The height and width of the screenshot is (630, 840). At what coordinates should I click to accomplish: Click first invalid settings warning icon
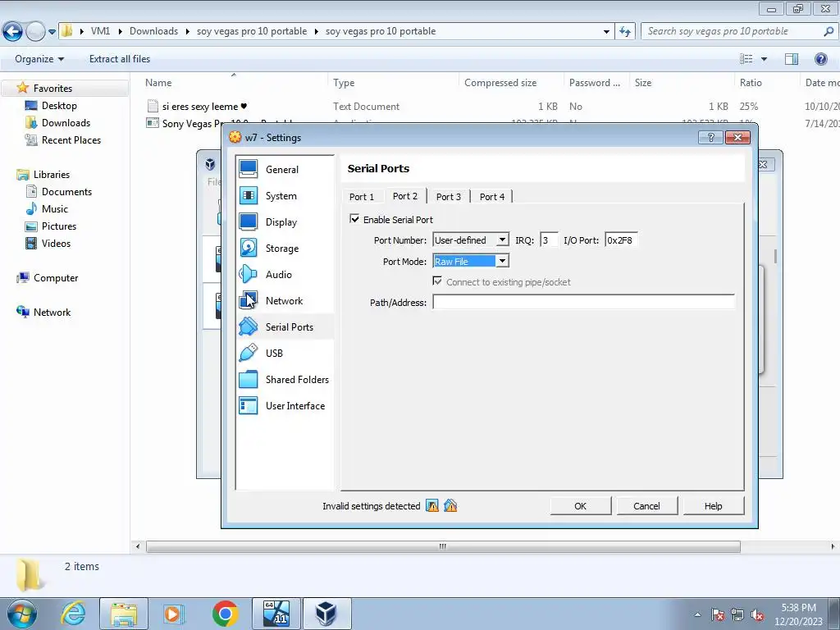pos(432,505)
